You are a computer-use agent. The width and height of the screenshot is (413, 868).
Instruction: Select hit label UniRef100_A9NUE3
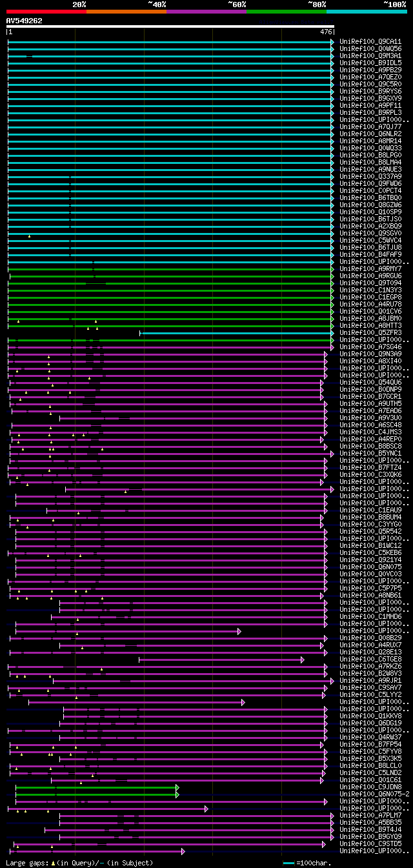click(x=370, y=170)
